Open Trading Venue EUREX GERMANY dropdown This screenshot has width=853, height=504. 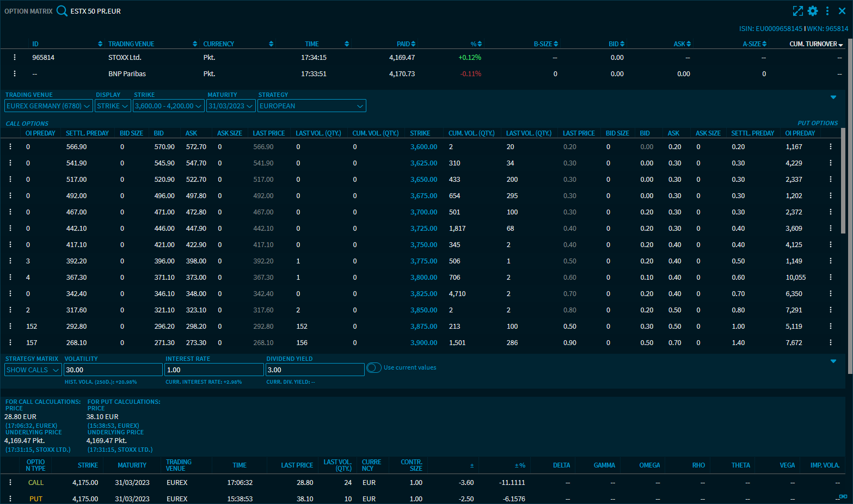(x=48, y=106)
